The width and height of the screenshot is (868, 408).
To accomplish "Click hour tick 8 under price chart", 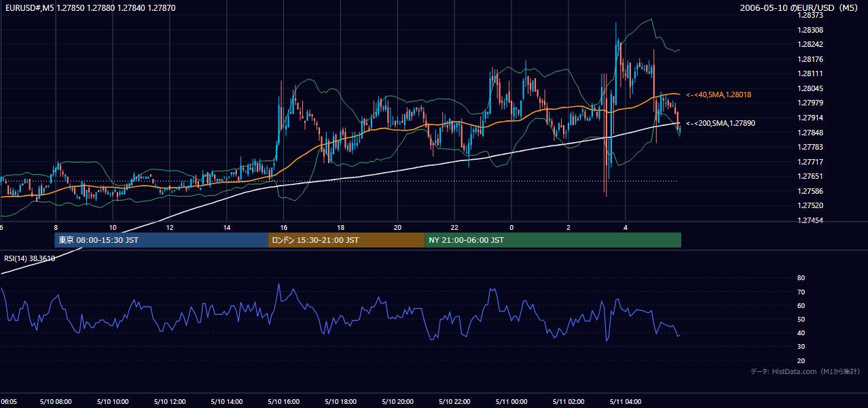I will 56,227.
